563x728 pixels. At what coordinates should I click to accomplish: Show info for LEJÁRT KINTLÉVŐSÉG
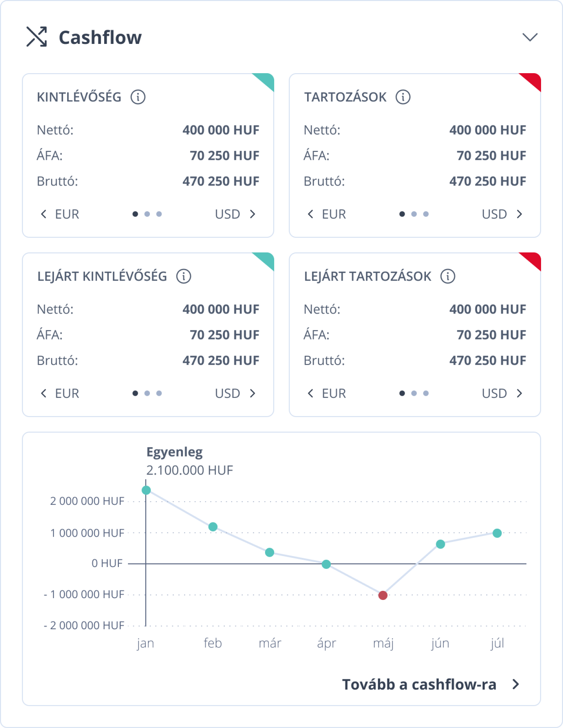point(184,276)
